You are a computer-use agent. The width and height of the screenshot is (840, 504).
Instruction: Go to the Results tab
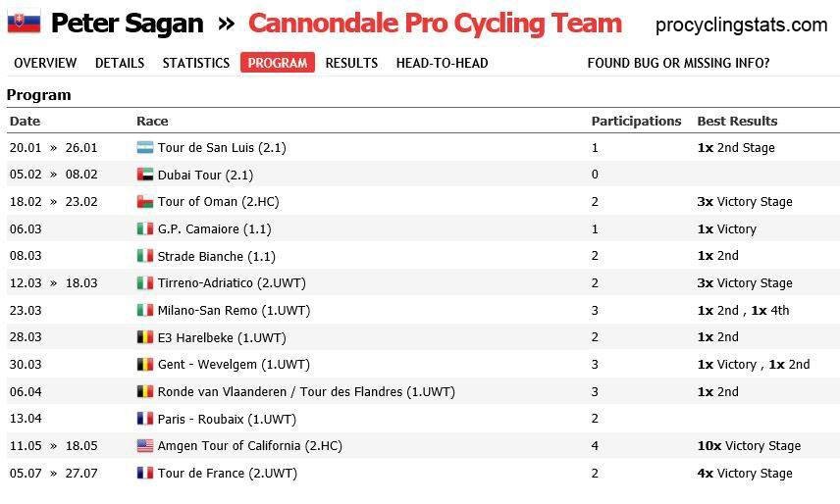(351, 63)
